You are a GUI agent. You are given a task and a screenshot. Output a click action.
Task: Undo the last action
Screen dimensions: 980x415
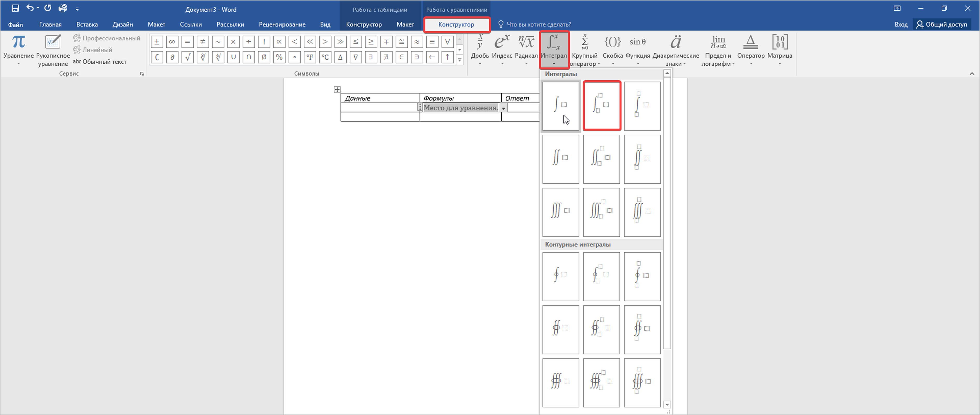(x=30, y=8)
